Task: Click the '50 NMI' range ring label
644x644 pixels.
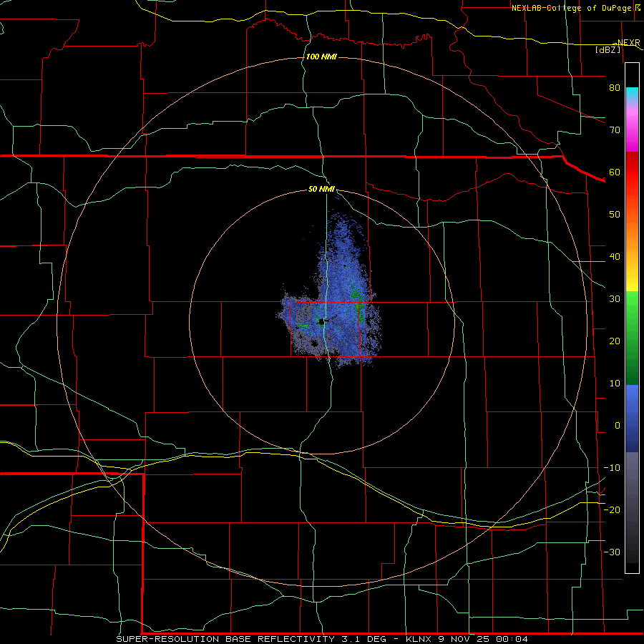Action: pyautogui.click(x=321, y=190)
